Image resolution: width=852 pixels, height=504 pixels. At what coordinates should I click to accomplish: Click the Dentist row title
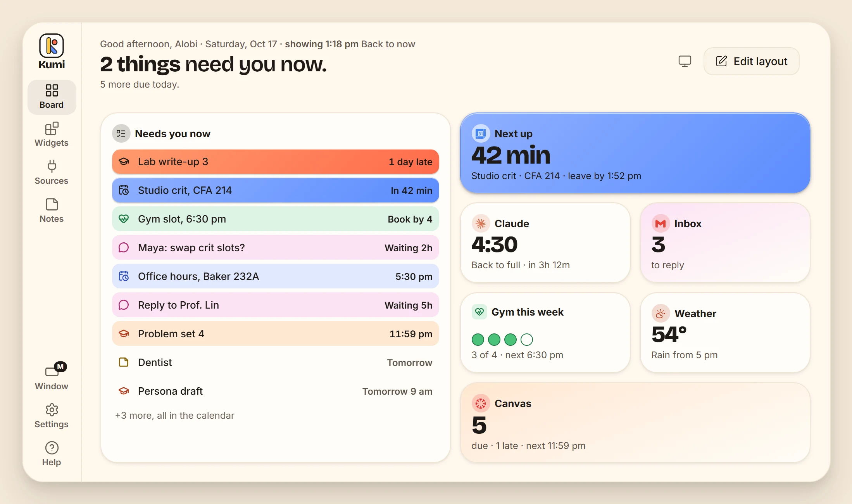click(155, 362)
